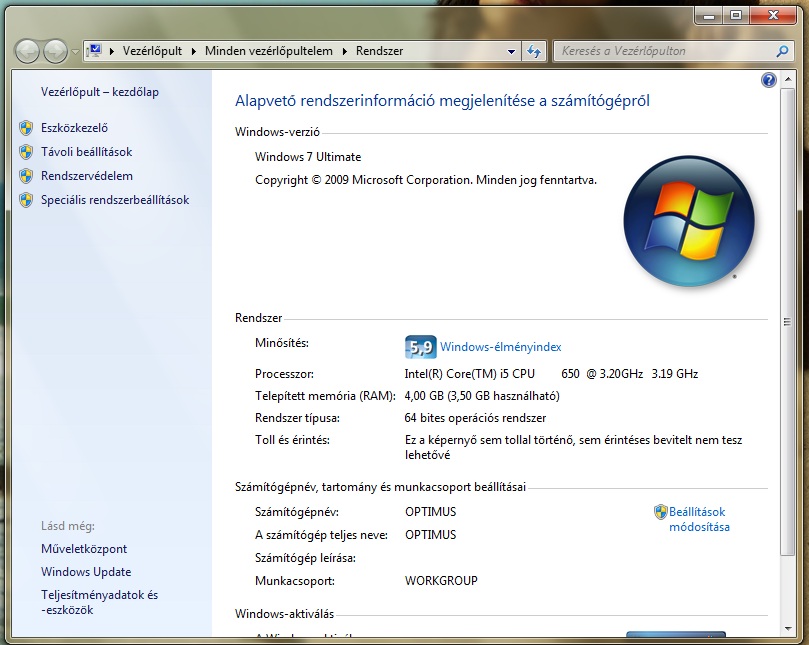The height and width of the screenshot is (645, 809).
Task: Select Vezérlőpult breadcrumb
Action: pos(152,51)
